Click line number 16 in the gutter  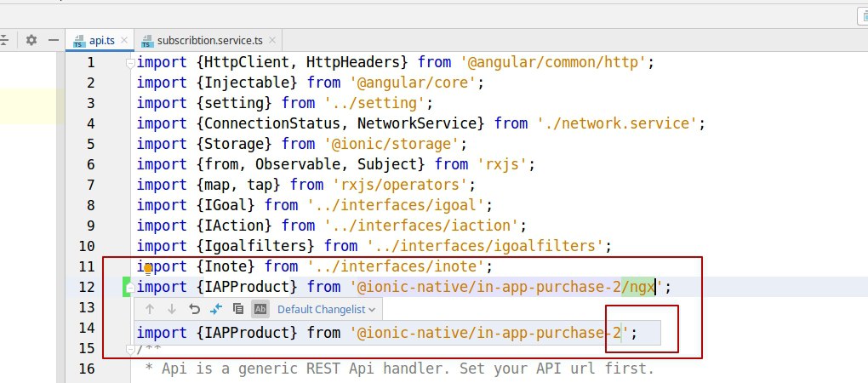(x=86, y=369)
